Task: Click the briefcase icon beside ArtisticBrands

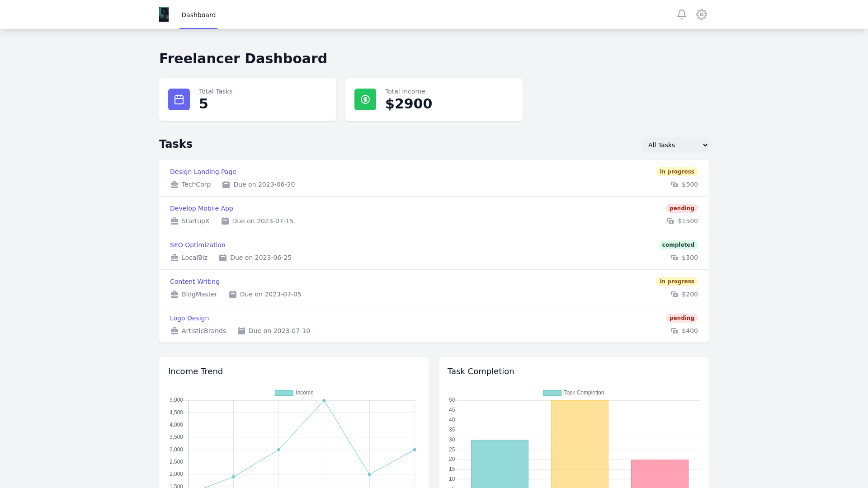Action: click(175, 331)
